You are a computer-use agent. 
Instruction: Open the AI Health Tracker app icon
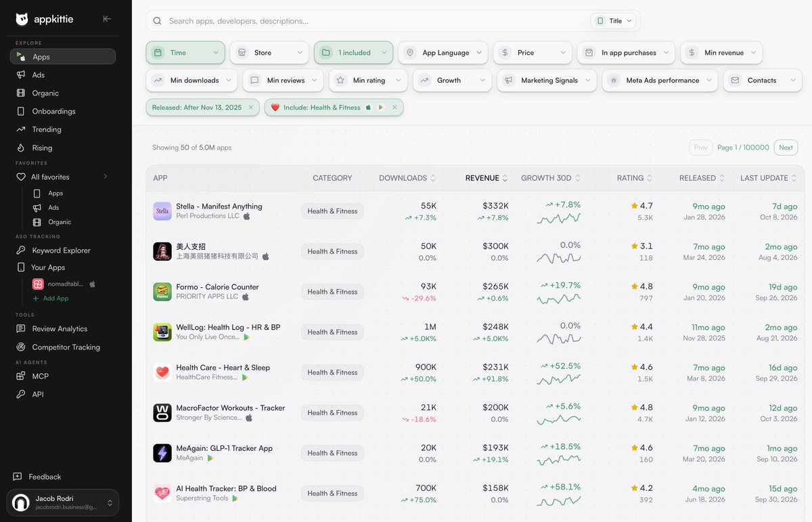pyautogui.click(x=162, y=494)
